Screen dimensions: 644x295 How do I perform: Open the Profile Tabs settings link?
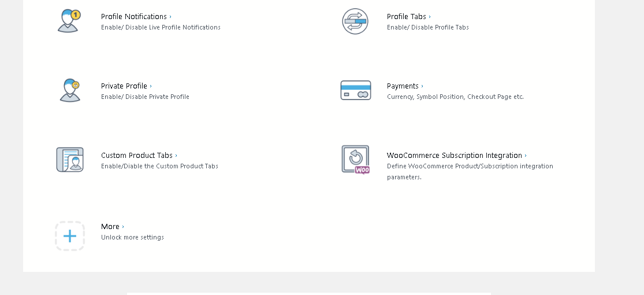pos(406,17)
